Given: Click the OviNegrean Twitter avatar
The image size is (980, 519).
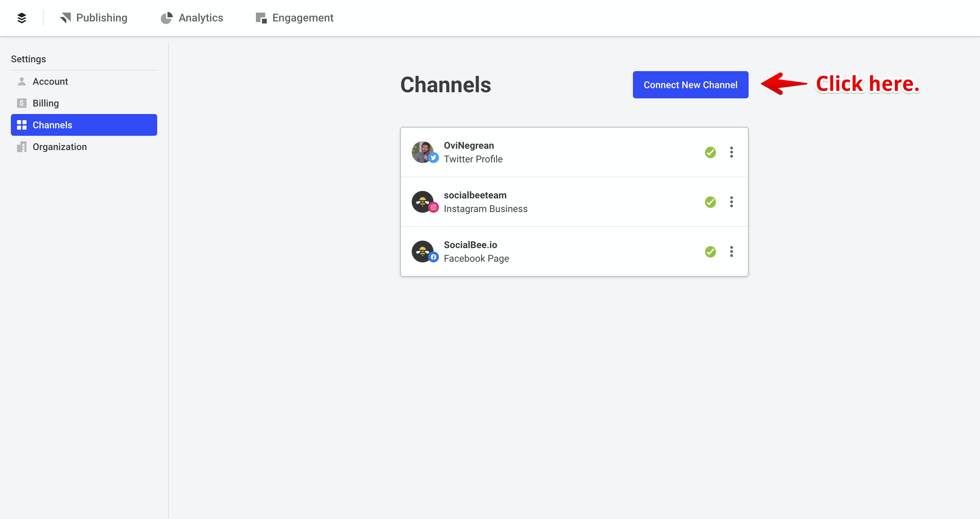Looking at the screenshot, I should tap(422, 152).
